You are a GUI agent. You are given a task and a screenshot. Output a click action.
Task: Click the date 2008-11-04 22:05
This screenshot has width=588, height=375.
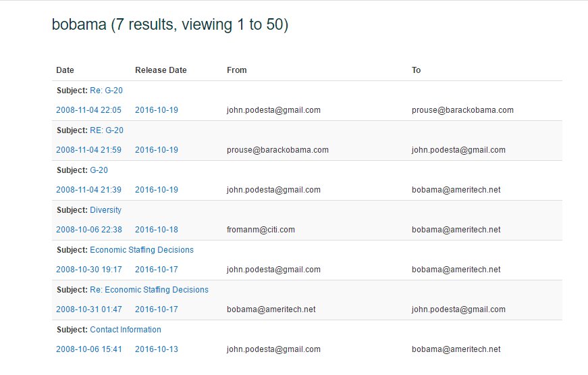[88, 110]
